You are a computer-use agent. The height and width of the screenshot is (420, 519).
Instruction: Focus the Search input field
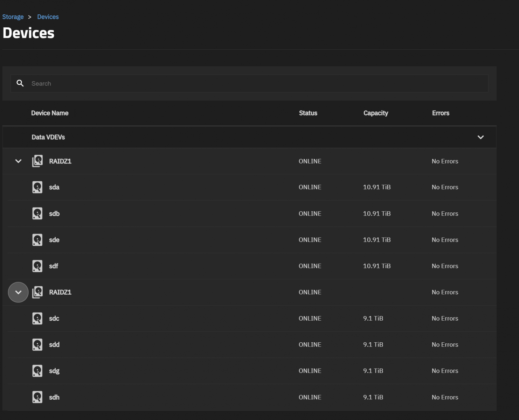[x=249, y=83]
